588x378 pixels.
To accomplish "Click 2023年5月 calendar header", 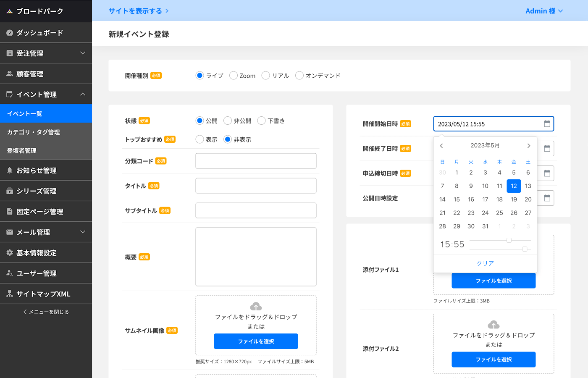I will (x=485, y=145).
